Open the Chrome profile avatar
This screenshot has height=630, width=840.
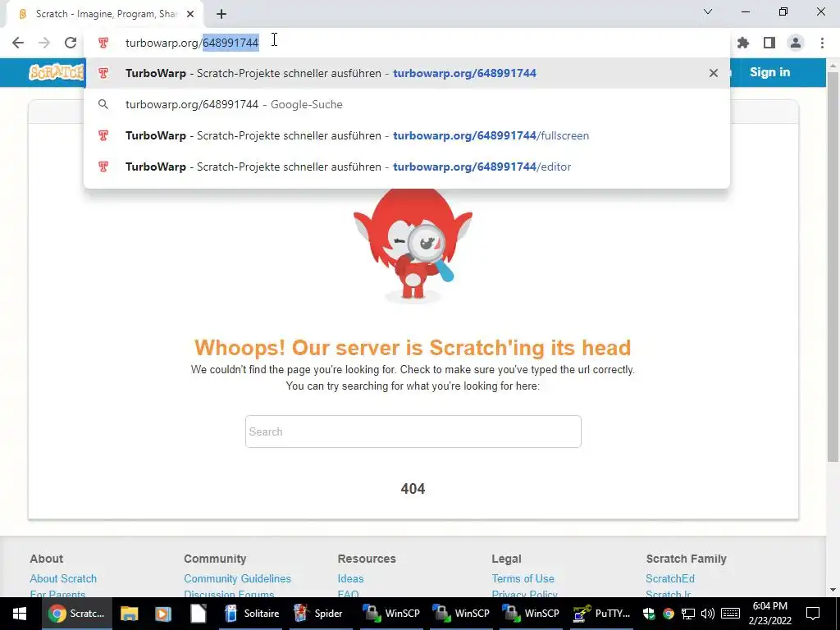click(796, 43)
